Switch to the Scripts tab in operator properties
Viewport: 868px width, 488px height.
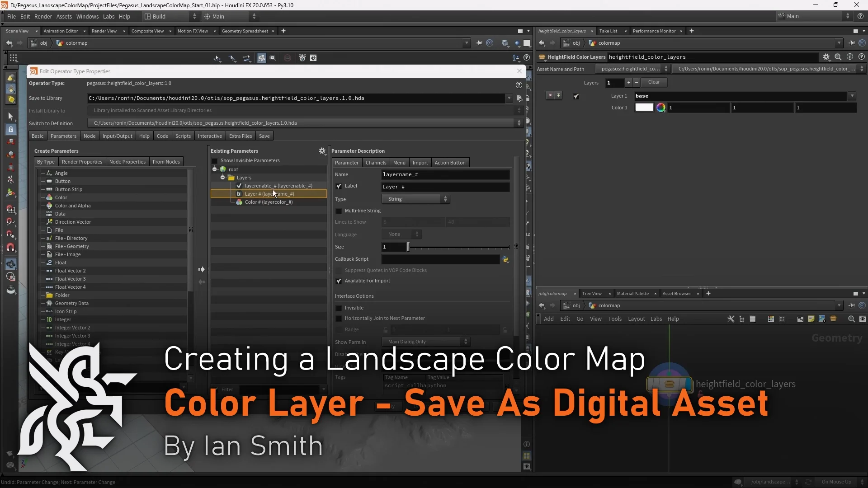[x=183, y=136]
